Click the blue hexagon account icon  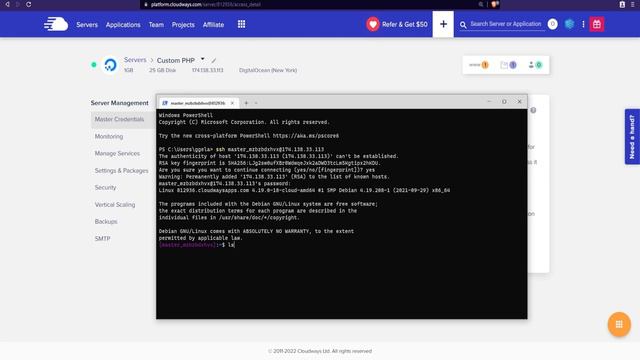tap(569, 24)
